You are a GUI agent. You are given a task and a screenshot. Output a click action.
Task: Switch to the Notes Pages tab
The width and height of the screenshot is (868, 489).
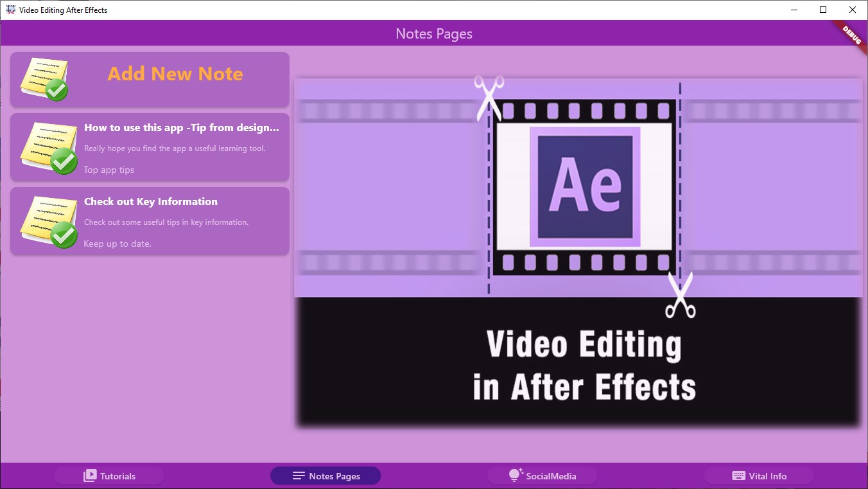pyautogui.click(x=325, y=476)
